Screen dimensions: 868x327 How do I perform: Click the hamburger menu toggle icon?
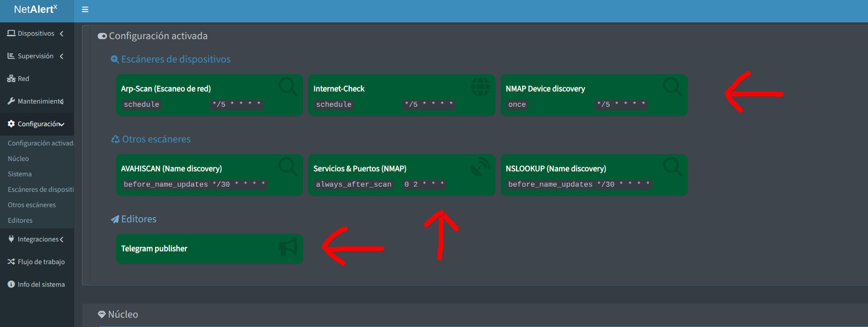point(85,9)
